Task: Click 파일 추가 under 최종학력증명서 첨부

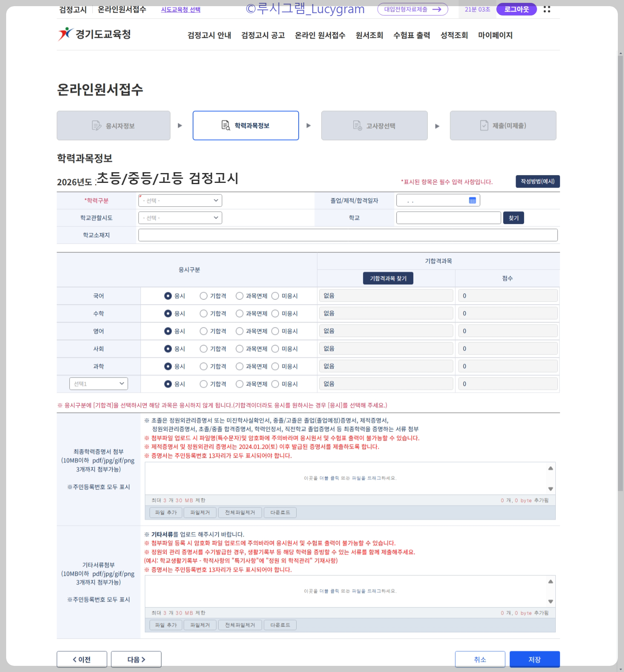Action: coord(166,513)
